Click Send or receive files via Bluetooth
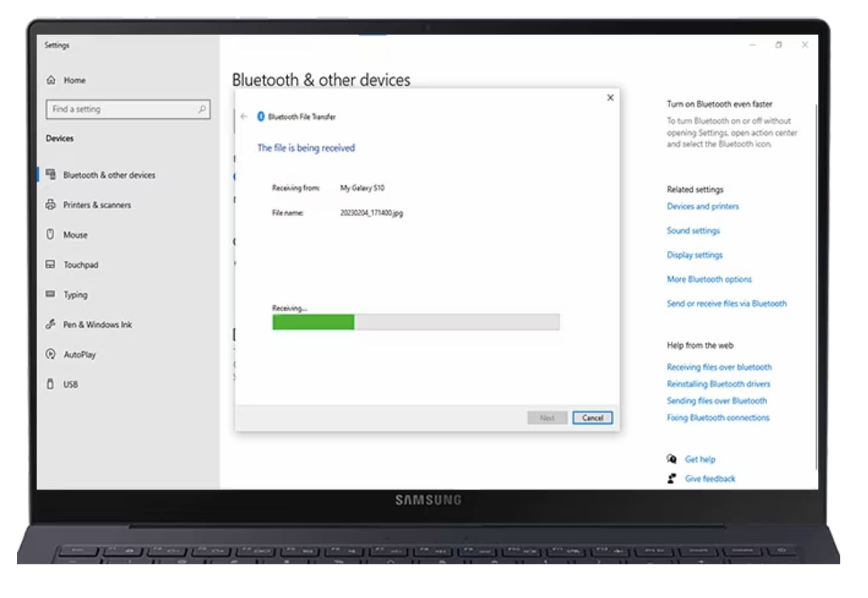The height and width of the screenshot is (598, 868). coord(727,304)
